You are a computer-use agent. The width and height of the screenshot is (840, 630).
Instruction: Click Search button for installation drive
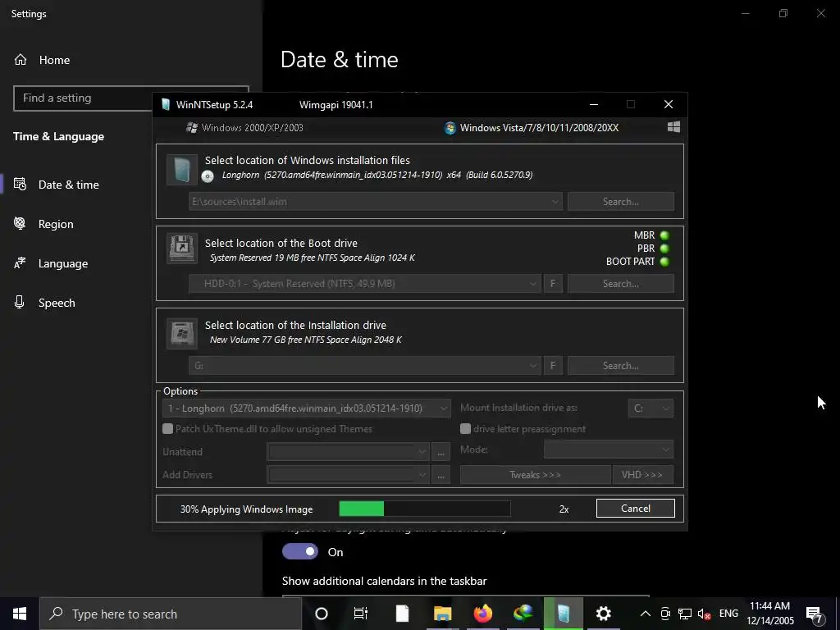point(621,365)
